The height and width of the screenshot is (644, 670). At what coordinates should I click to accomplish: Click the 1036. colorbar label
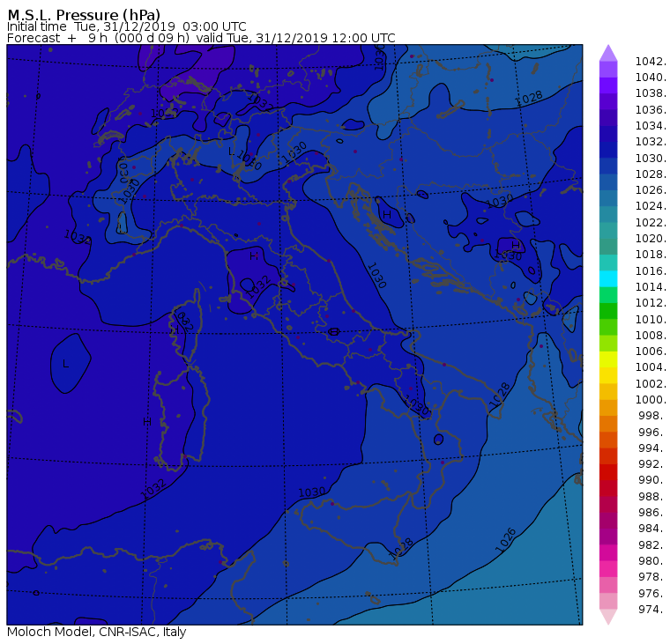point(651,110)
